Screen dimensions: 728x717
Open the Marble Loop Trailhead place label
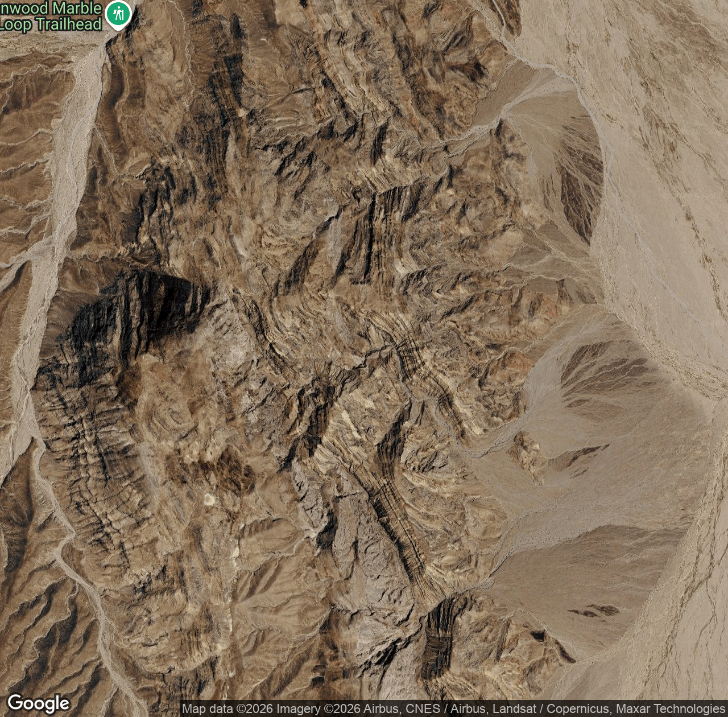pos(51,16)
